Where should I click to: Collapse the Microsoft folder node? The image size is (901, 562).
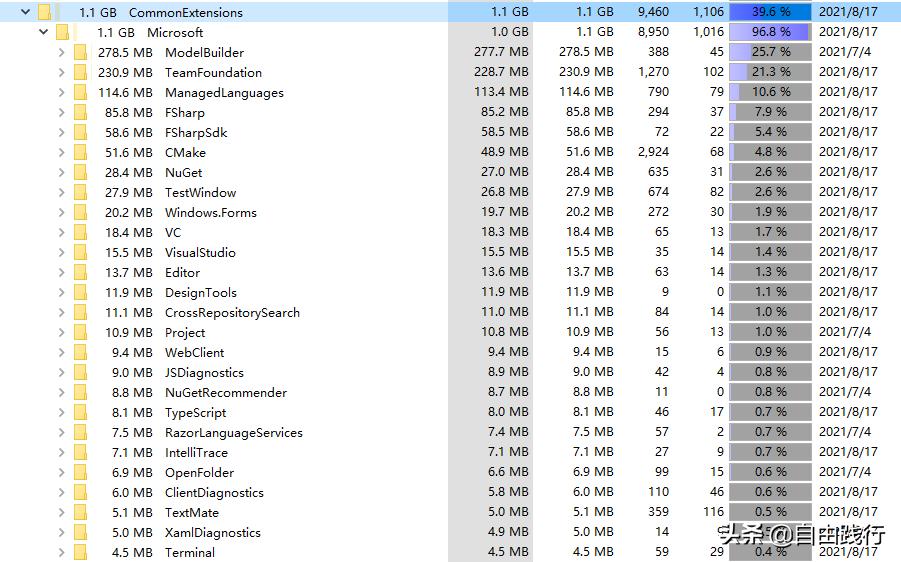coord(43,32)
